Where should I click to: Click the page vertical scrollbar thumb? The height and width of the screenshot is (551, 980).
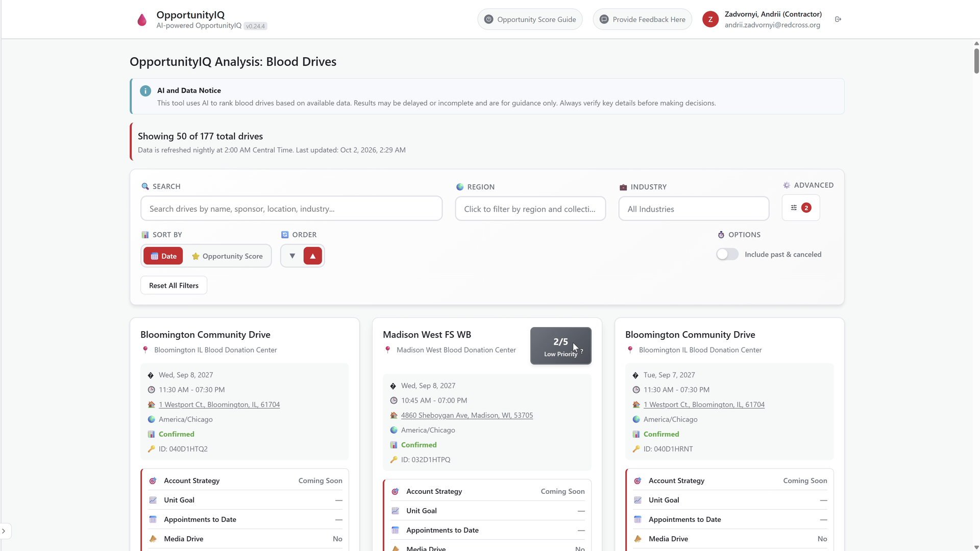coord(976,60)
